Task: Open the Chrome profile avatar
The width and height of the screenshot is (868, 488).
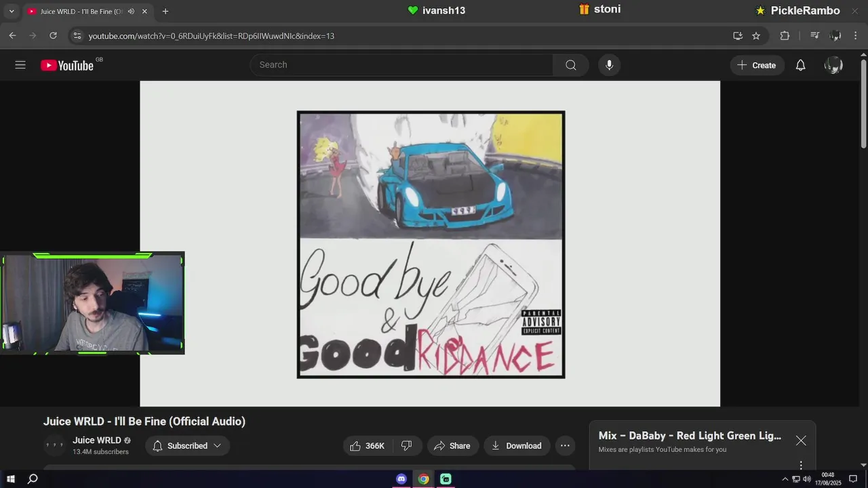Action: pyautogui.click(x=835, y=35)
